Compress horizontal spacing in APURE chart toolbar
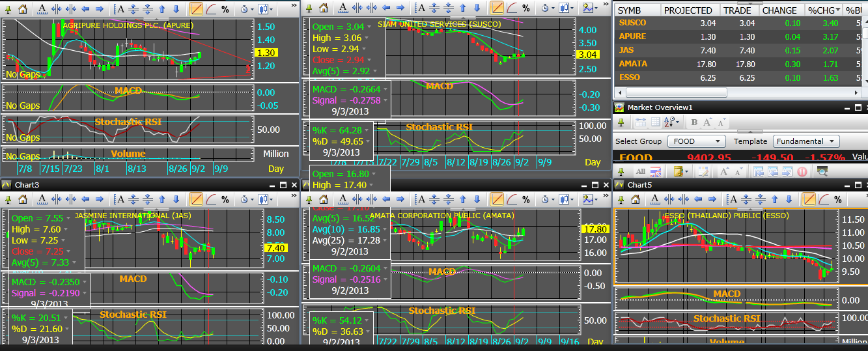Screen dimensions: 868x351 click(x=71, y=9)
